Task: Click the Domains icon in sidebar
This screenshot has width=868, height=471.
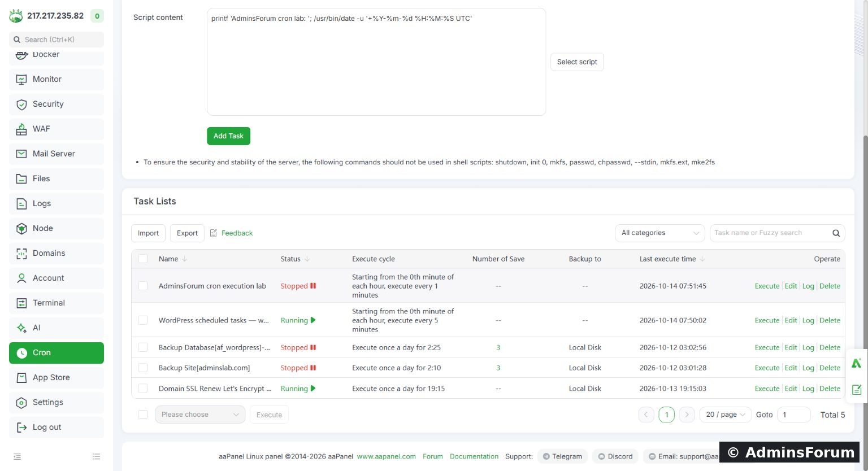Action: [21, 253]
